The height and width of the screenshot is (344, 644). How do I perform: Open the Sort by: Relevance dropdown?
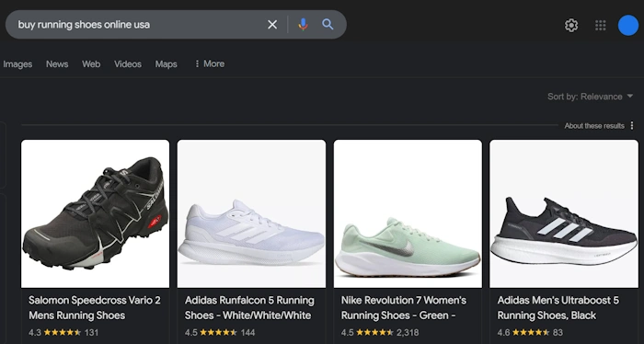(x=591, y=97)
